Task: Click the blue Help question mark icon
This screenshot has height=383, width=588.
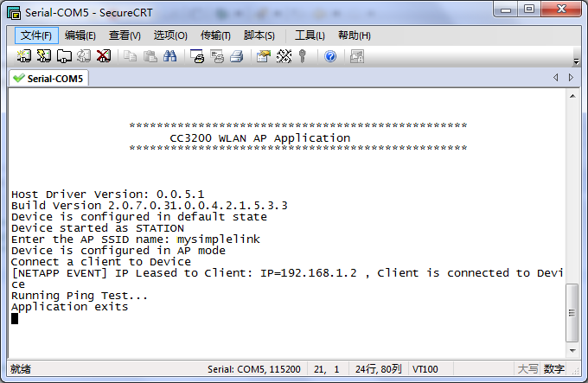Action: 330,56
